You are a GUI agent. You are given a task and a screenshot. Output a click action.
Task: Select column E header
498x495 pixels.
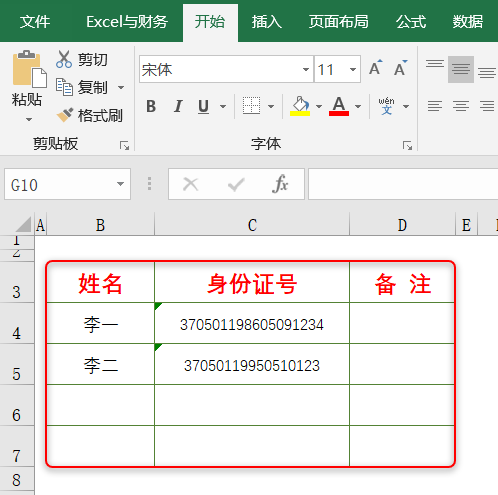point(466,225)
